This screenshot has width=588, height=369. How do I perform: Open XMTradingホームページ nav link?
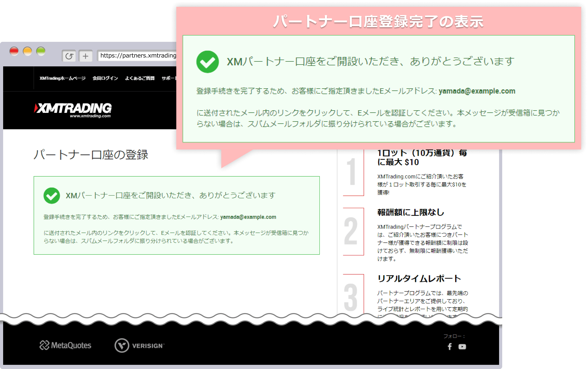coord(63,78)
